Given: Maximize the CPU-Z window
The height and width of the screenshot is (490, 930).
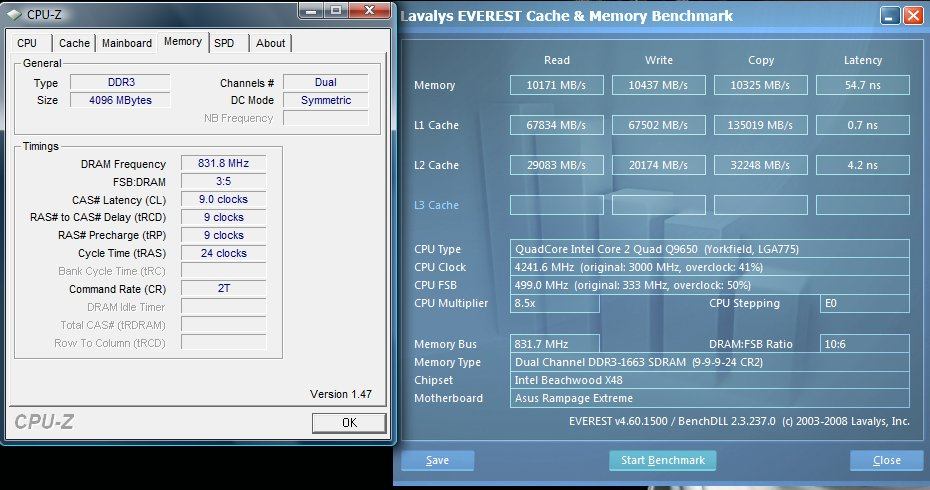Looking at the screenshot, I should 336,10.
